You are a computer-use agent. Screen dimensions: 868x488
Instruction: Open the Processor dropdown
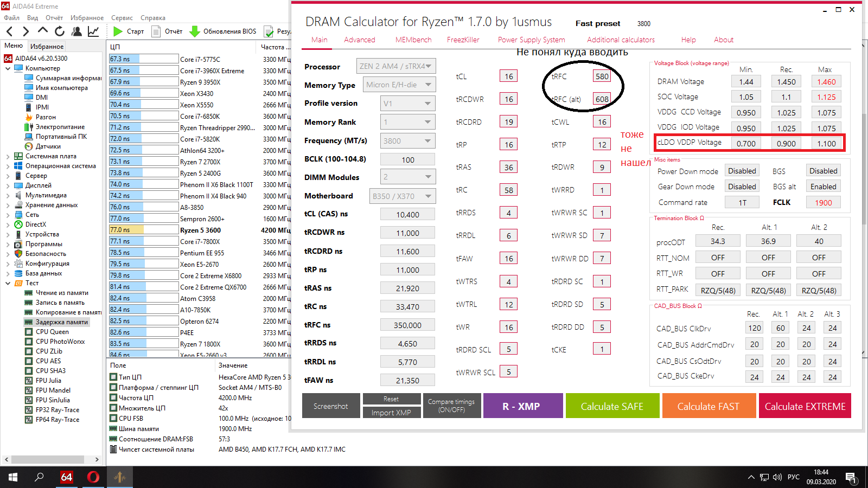coord(396,66)
